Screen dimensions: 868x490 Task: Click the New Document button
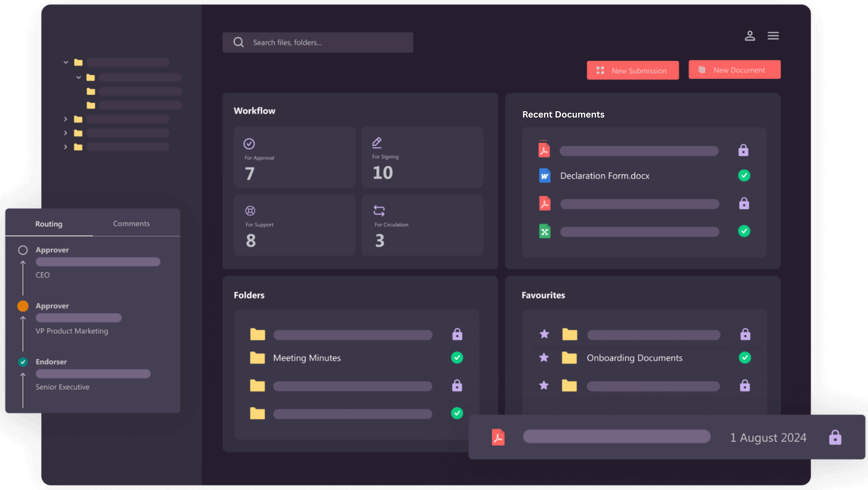pyautogui.click(x=735, y=70)
